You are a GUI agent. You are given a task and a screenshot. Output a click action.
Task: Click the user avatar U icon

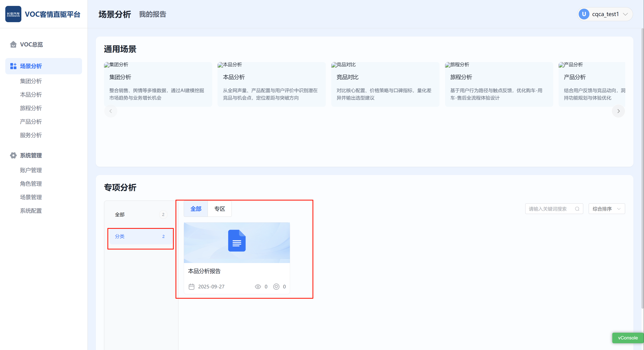click(x=584, y=14)
